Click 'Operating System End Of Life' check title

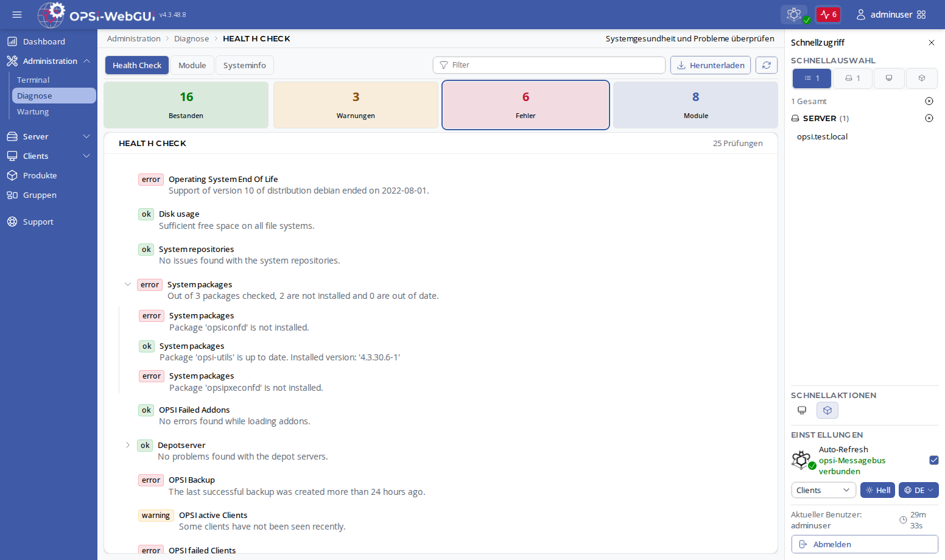pyautogui.click(x=223, y=179)
